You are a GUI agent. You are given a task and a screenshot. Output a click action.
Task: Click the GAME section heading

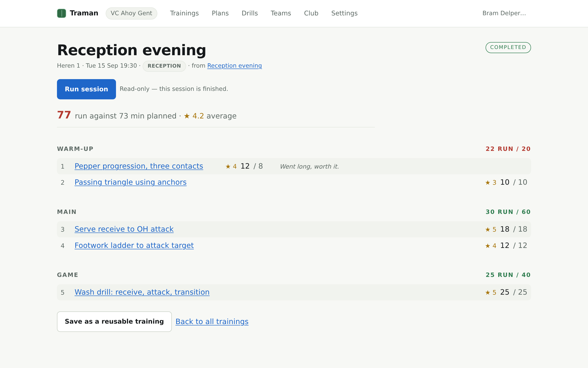[x=68, y=275]
